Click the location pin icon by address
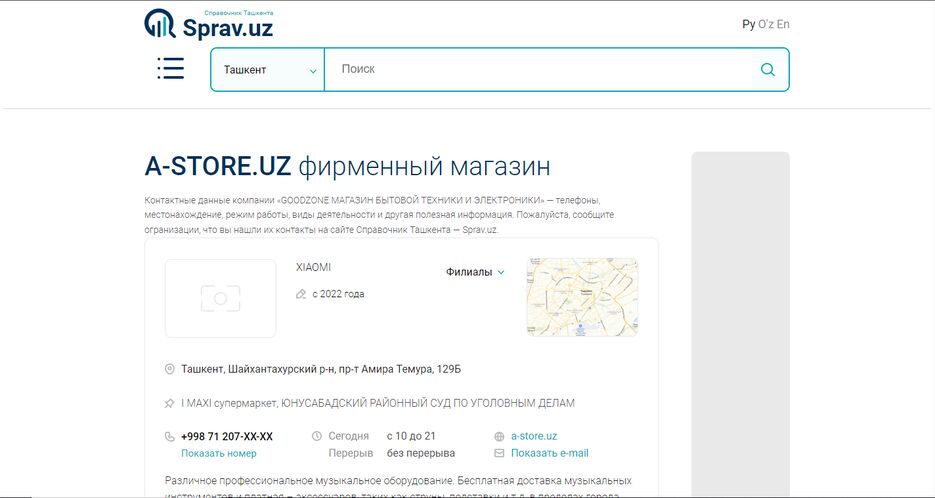Image resolution: width=935 pixels, height=498 pixels. pyautogui.click(x=169, y=369)
